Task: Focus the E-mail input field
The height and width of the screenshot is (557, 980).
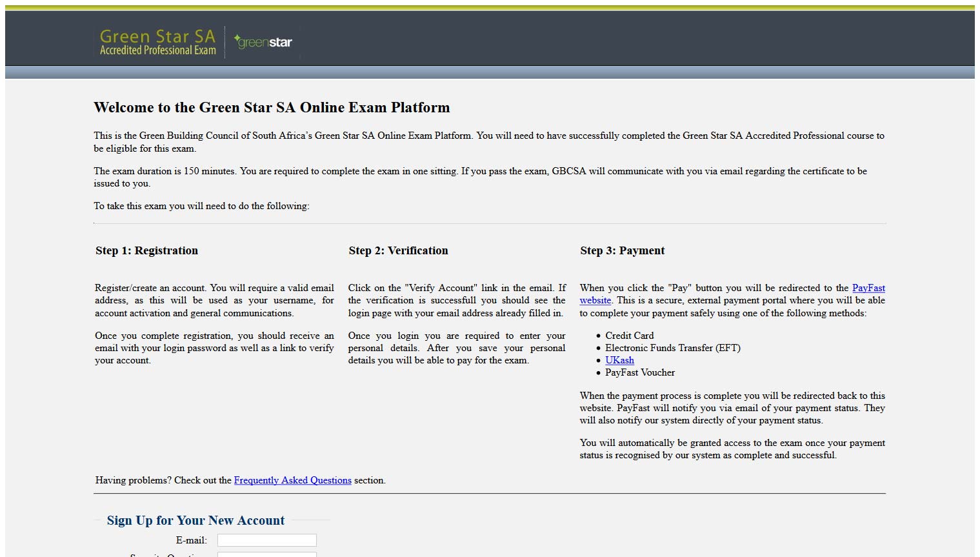Action: point(267,540)
